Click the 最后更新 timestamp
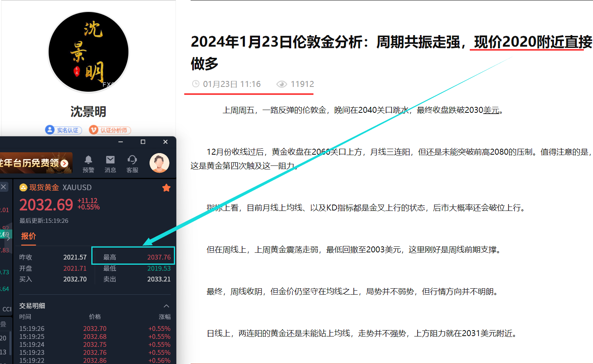 point(44,221)
